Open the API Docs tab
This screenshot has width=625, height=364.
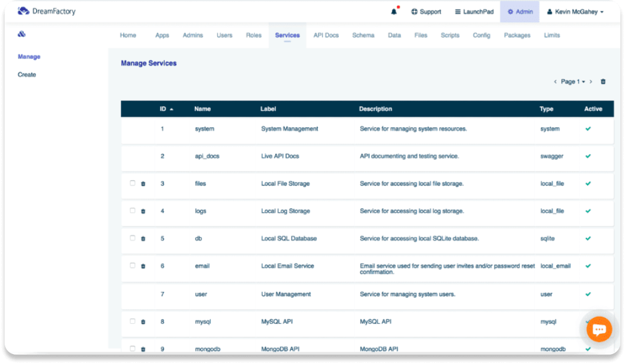coord(326,35)
